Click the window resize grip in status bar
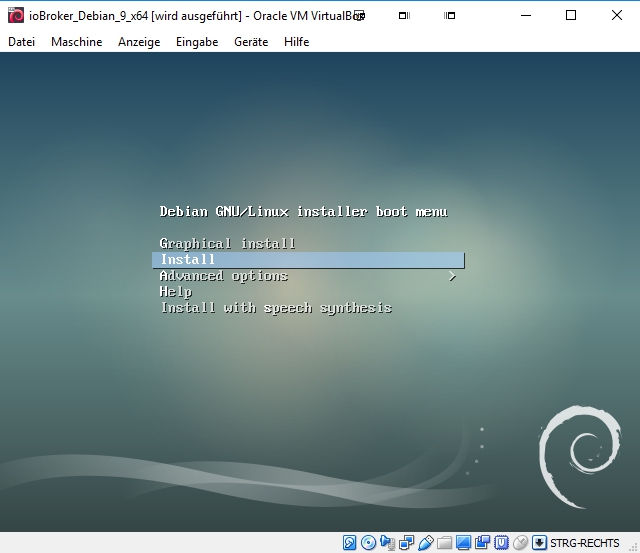 point(635,548)
